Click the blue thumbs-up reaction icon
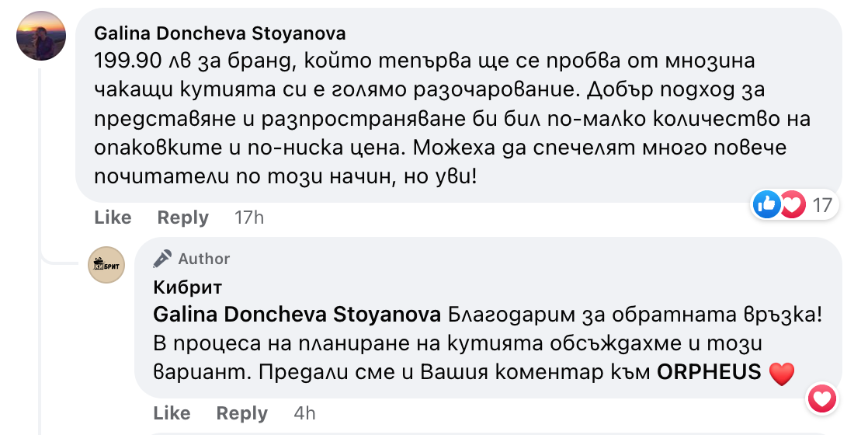868x435 pixels. pos(767,205)
